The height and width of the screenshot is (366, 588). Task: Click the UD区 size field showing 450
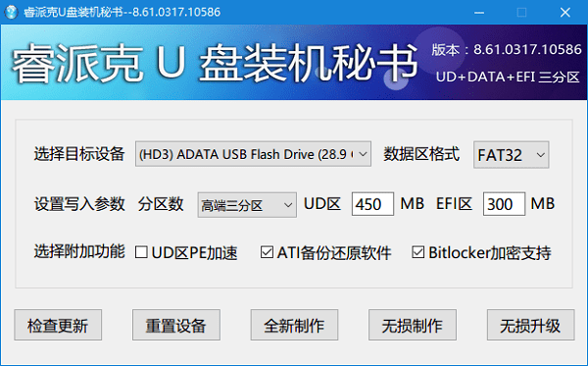tap(372, 204)
